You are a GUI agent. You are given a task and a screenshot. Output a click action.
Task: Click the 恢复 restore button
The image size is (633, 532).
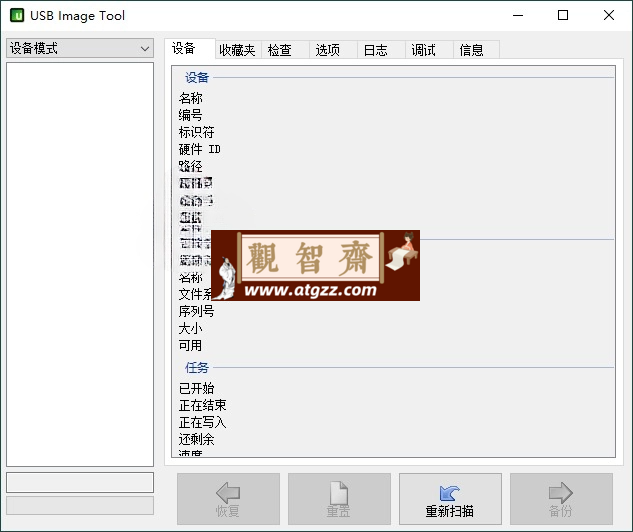click(228, 499)
